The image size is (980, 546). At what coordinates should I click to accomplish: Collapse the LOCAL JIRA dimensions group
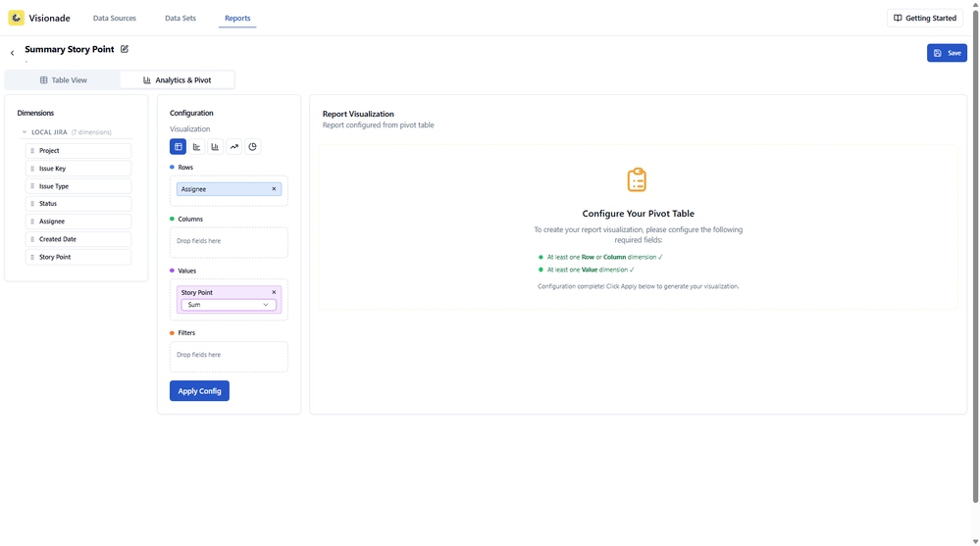[25, 132]
